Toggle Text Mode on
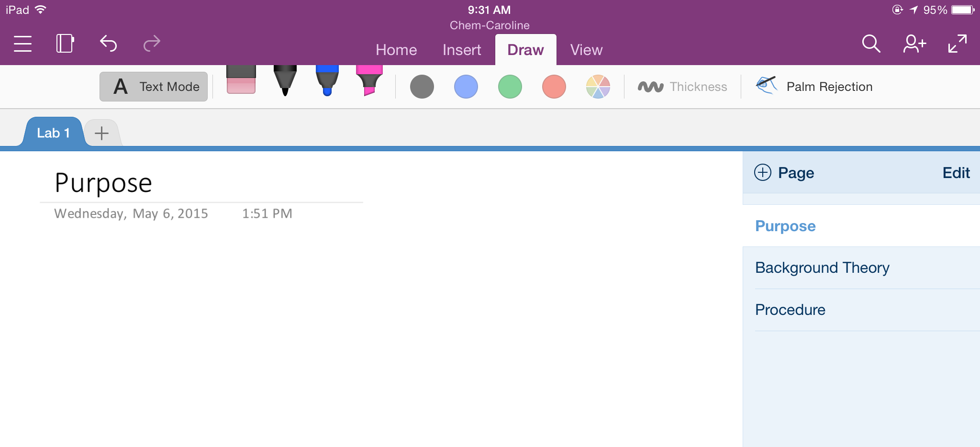Image resolution: width=980 pixels, height=447 pixels. (154, 87)
